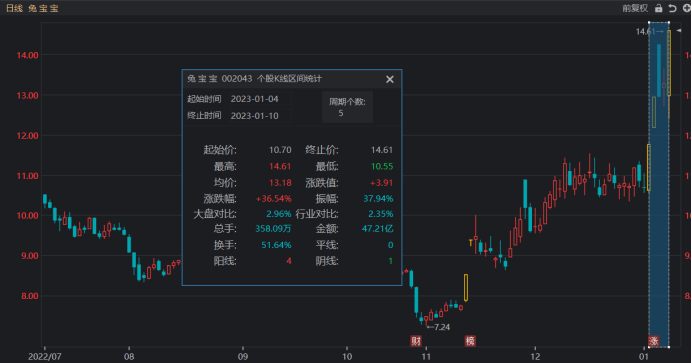Screen dimensions: 692x363
Task: Click the 7.24 low price label
Action: pos(442,327)
